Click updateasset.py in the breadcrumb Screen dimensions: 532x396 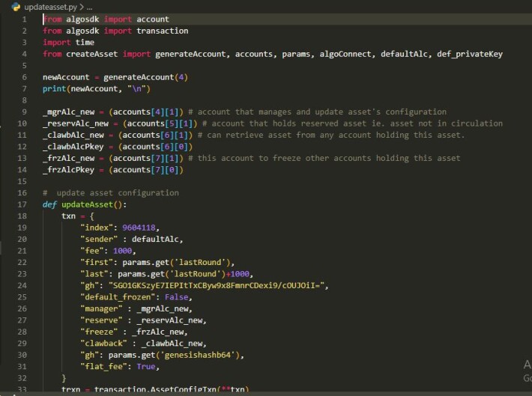[x=50, y=7]
